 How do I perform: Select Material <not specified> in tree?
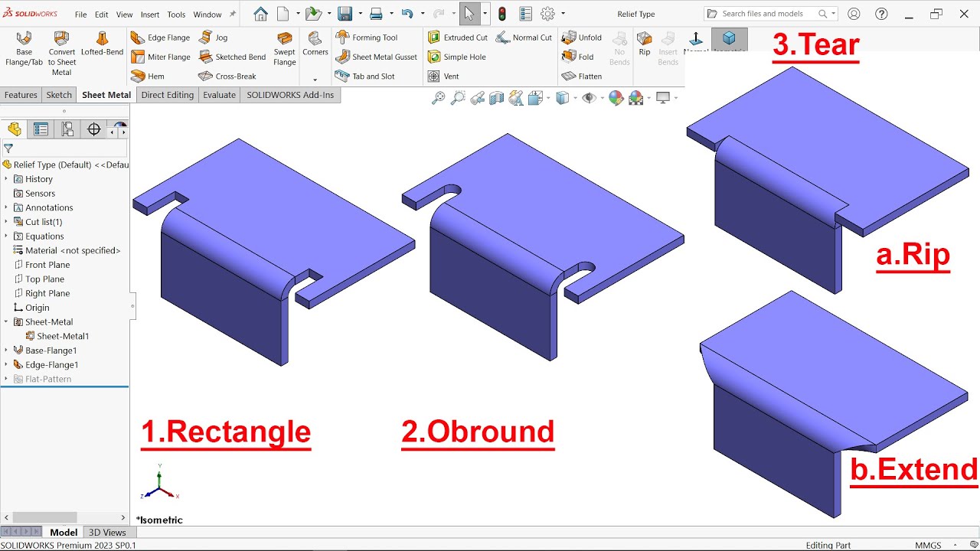pyautogui.click(x=67, y=250)
